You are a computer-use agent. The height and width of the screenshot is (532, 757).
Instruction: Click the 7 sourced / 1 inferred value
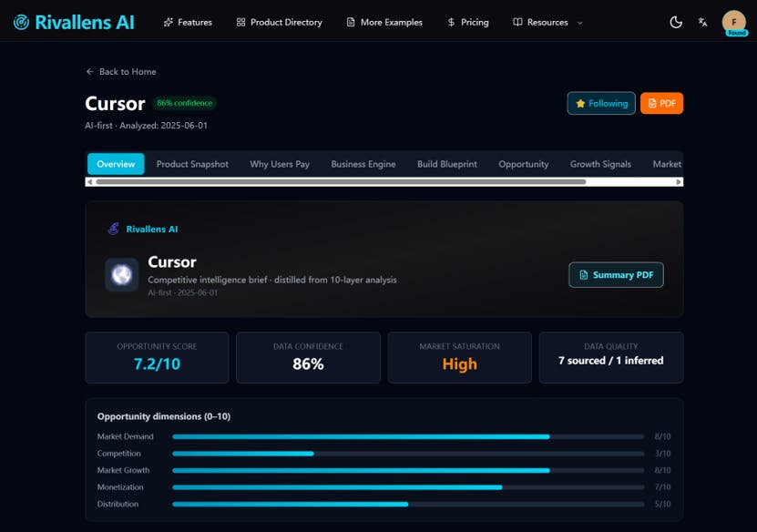(x=610, y=361)
